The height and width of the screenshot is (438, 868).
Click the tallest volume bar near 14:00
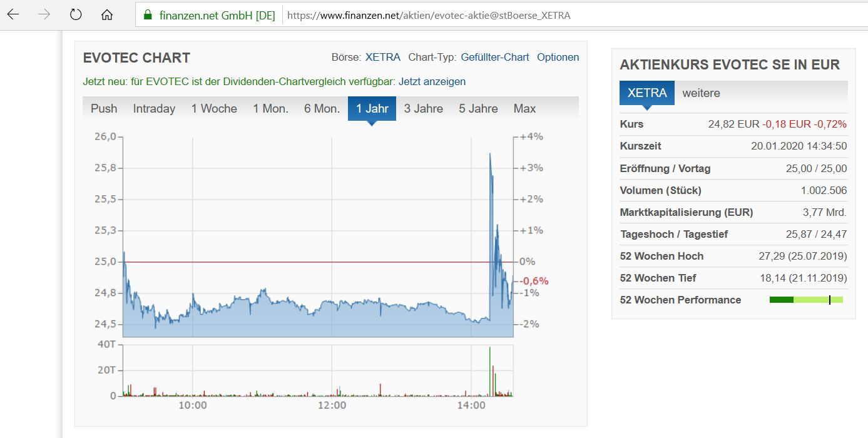coord(490,371)
